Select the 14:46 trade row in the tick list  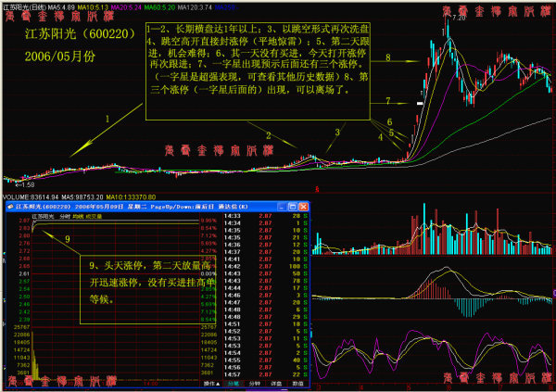tap(267, 295)
